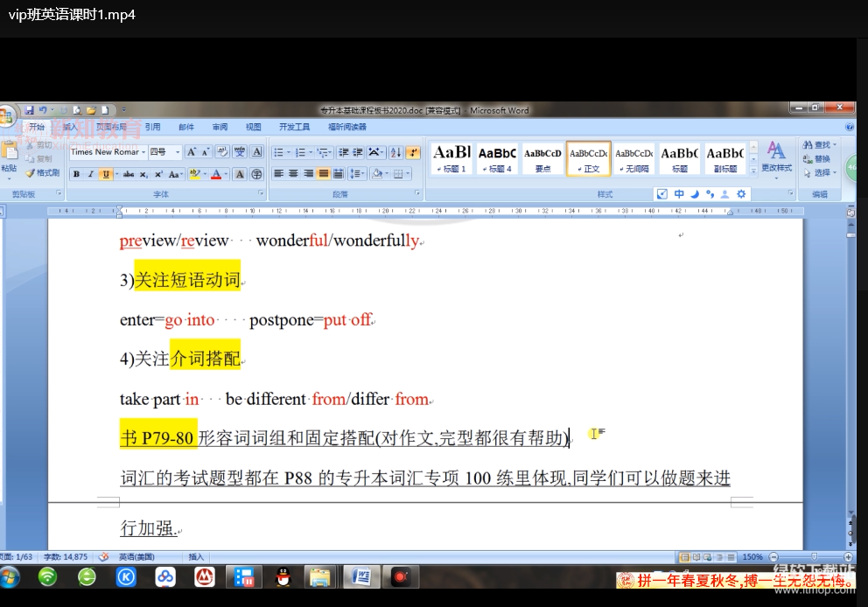Toggle Bold formatting

pos(76,174)
